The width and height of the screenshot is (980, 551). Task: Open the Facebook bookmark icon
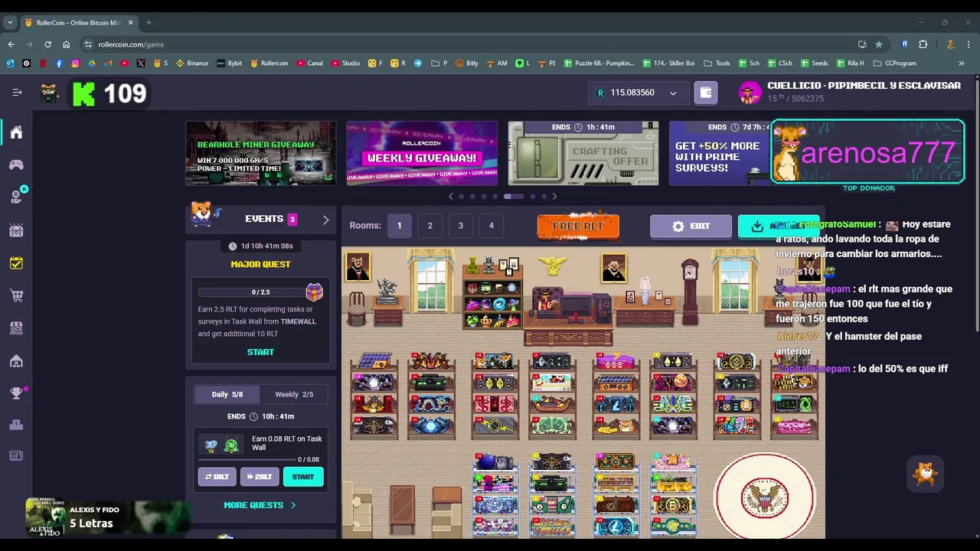pos(59,64)
